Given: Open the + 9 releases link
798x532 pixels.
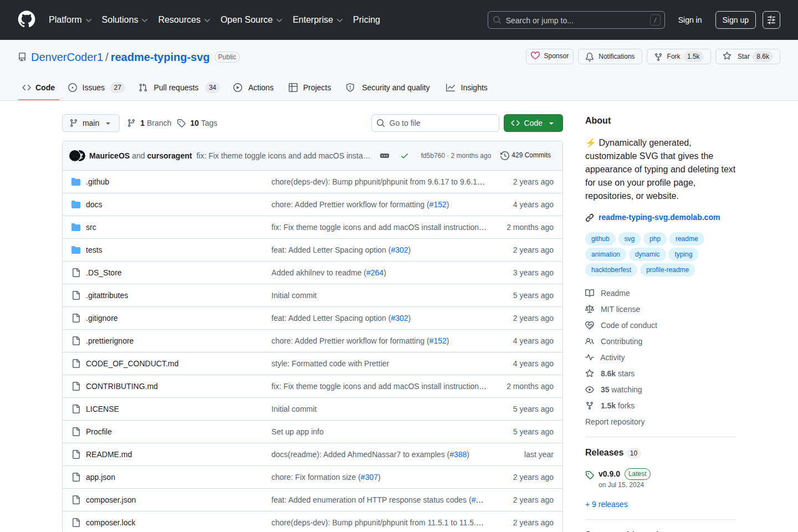Looking at the screenshot, I should point(606,504).
